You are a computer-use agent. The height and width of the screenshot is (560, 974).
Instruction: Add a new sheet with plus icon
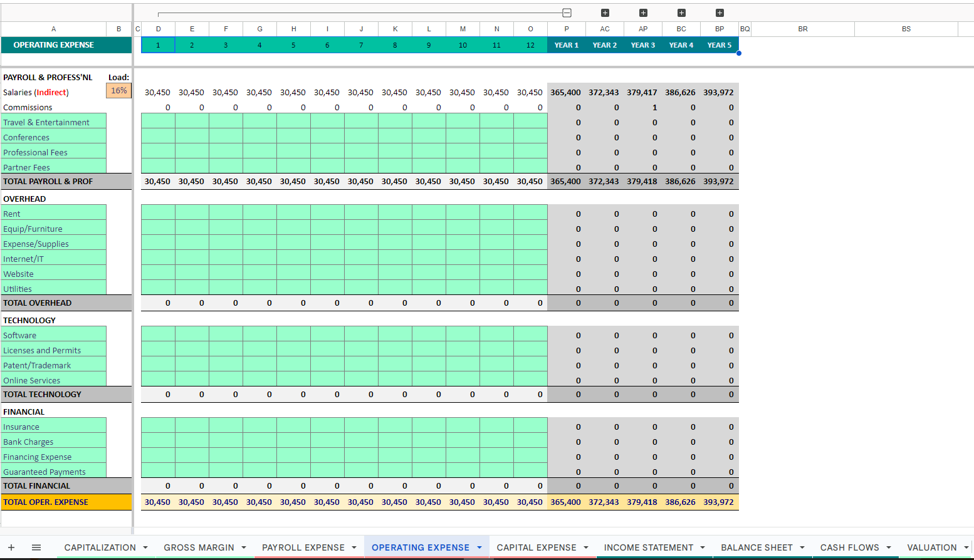click(x=11, y=547)
